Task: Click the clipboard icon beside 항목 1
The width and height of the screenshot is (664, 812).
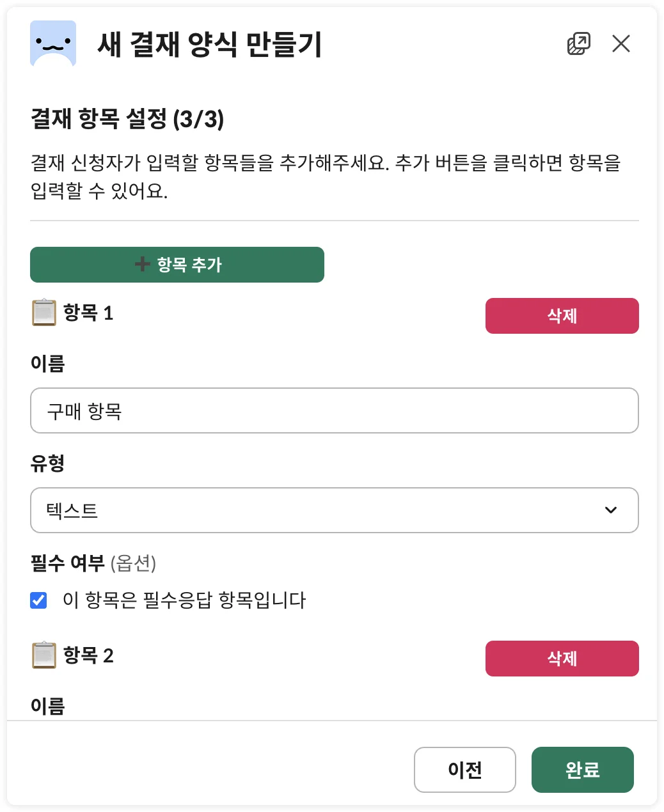Action: click(44, 313)
